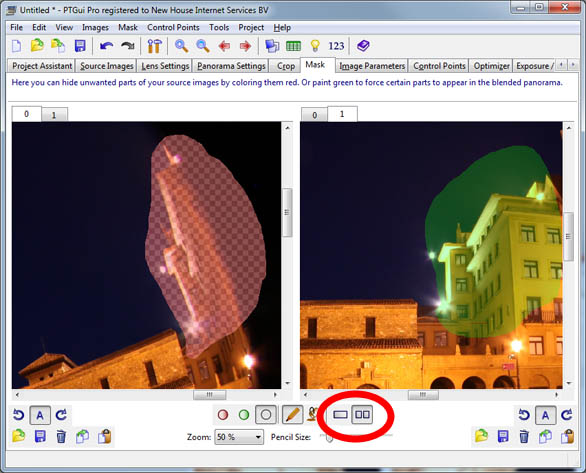586x473 pixels.
Task: Go to previous image with red left arrow
Action: (x=224, y=46)
